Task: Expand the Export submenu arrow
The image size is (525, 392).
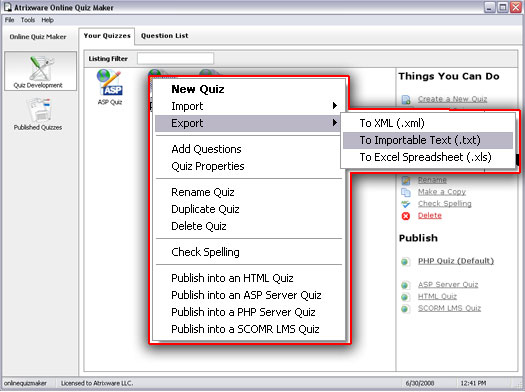Action: click(x=334, y=123)
